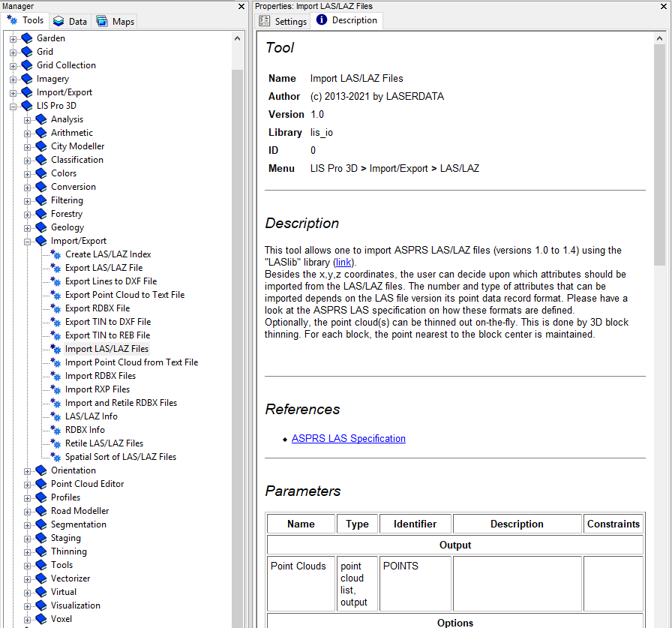Viewport: 672px width, 628px height.
Task: Click the Grid Collection book icon
Action: pyautogui.click(x=27, y=65)
